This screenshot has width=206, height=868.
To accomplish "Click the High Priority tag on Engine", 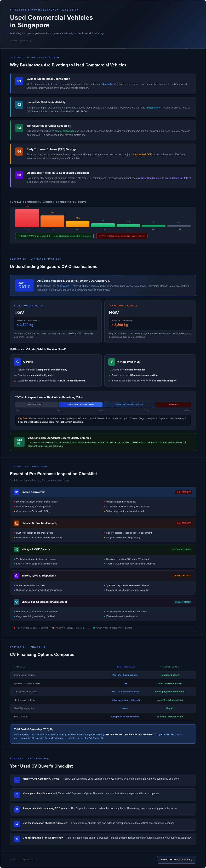I will 183,492.
